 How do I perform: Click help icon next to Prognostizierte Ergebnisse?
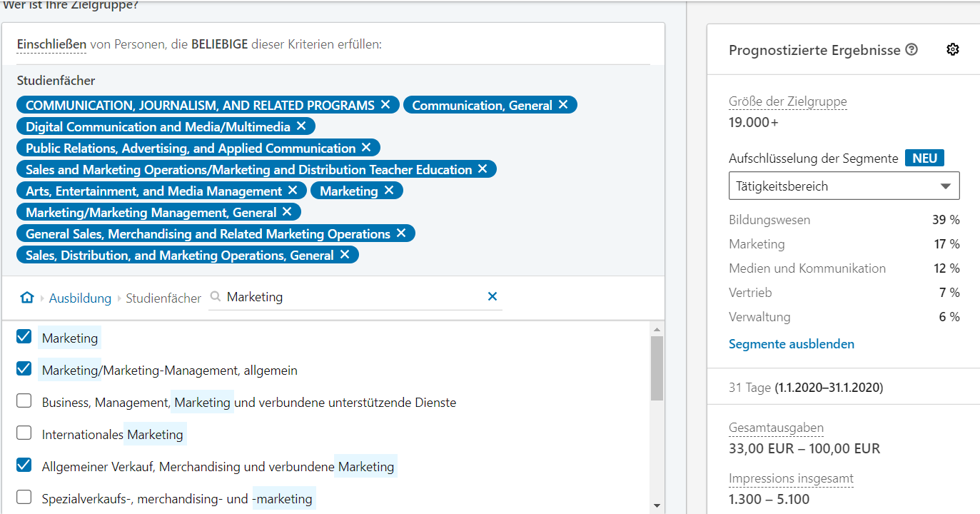[911, 50]
